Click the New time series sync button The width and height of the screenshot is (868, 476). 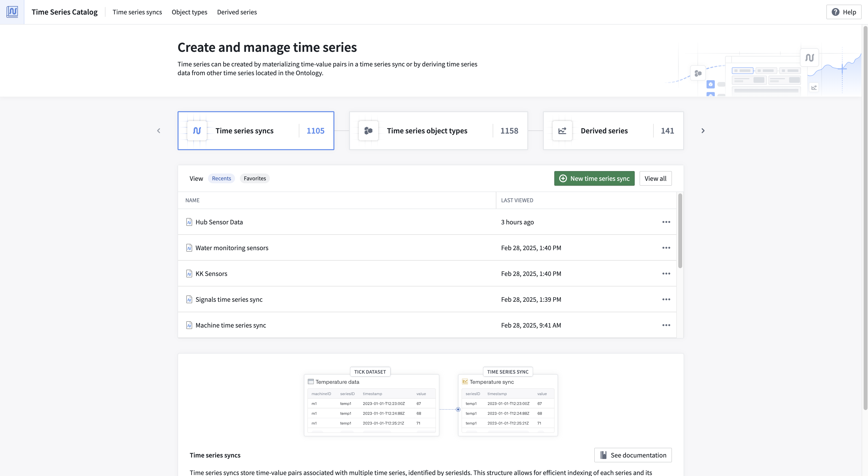point(594,178)
